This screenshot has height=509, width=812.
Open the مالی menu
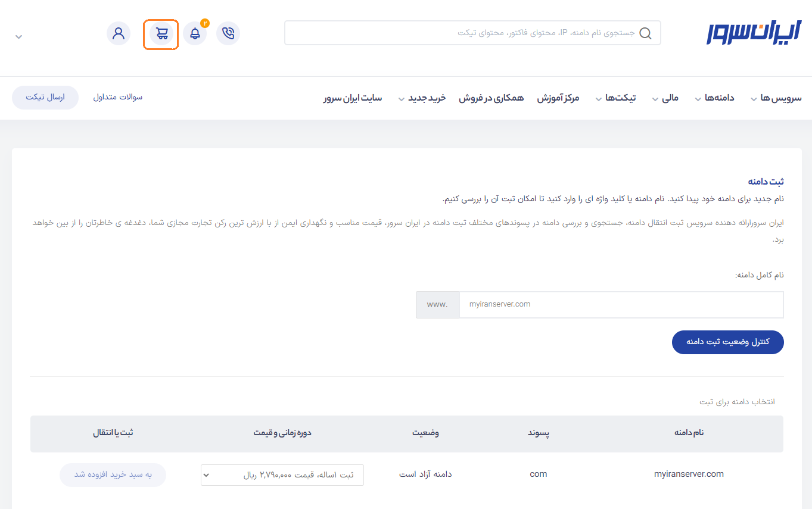pos(666,98)
